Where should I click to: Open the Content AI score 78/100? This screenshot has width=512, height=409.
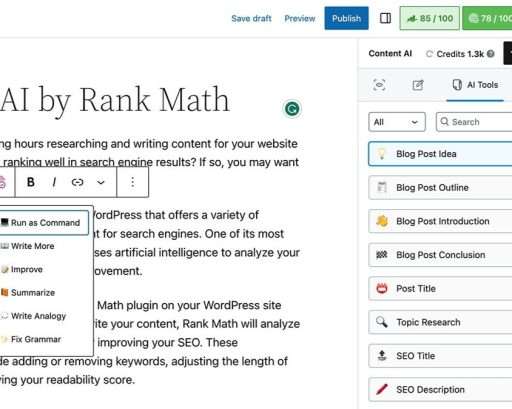pos(487,18)
